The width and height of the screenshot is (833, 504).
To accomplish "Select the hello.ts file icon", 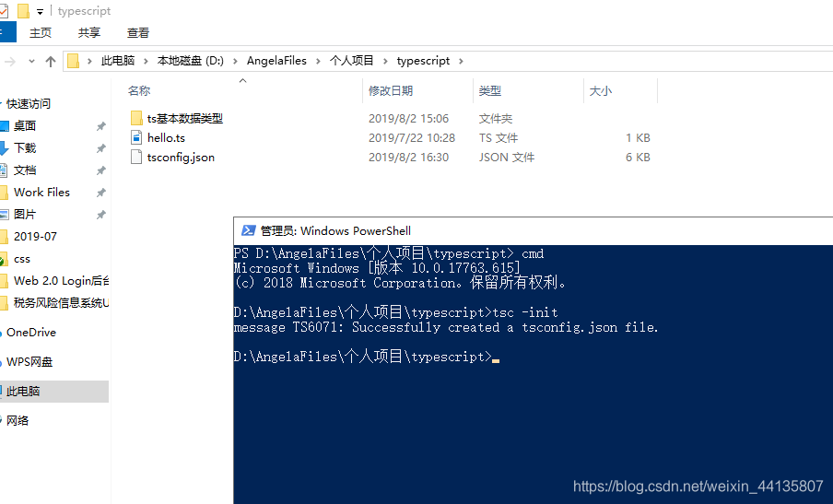I will (x=136, y=137).
